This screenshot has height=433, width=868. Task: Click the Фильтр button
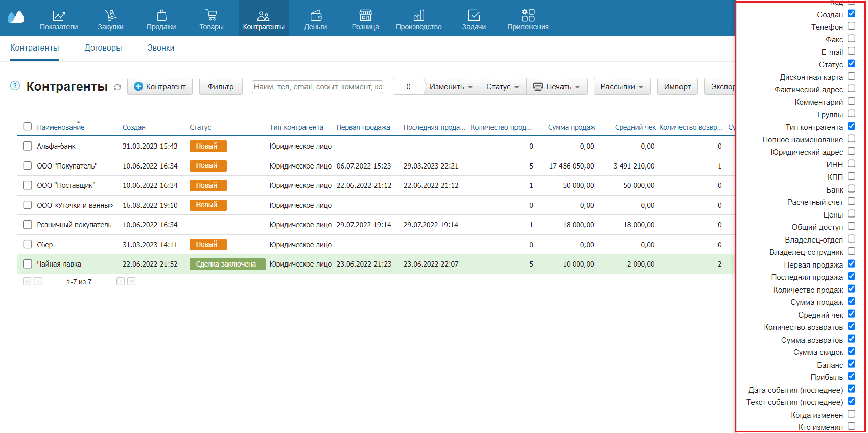[221, 87]
